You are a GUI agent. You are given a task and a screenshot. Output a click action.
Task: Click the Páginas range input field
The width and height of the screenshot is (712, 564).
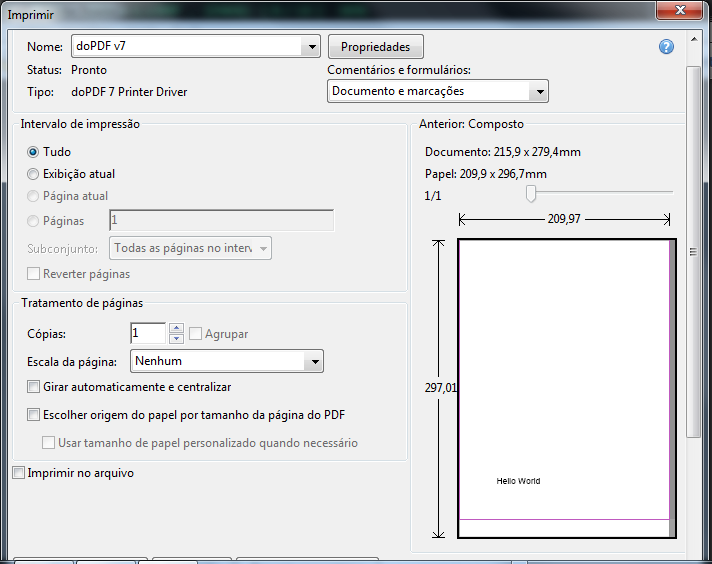(222, 221)
